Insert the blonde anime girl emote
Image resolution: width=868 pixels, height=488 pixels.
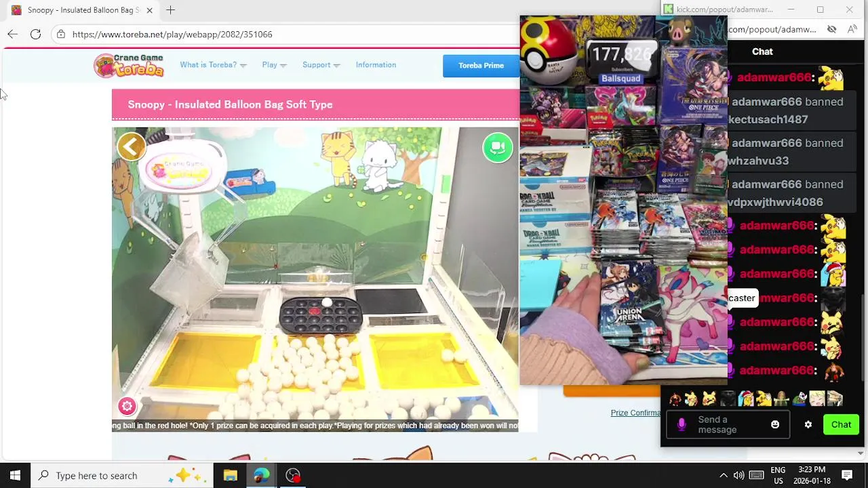click(817, 399)
